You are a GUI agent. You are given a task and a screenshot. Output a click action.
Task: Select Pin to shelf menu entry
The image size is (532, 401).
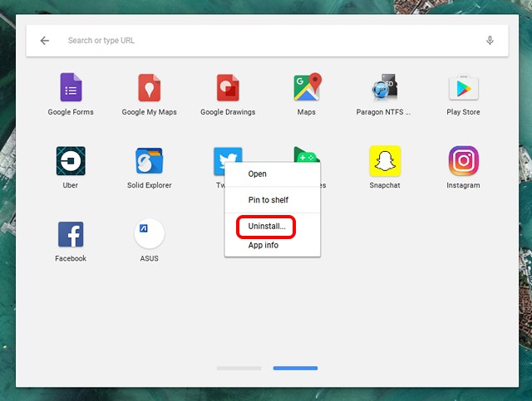273,200
